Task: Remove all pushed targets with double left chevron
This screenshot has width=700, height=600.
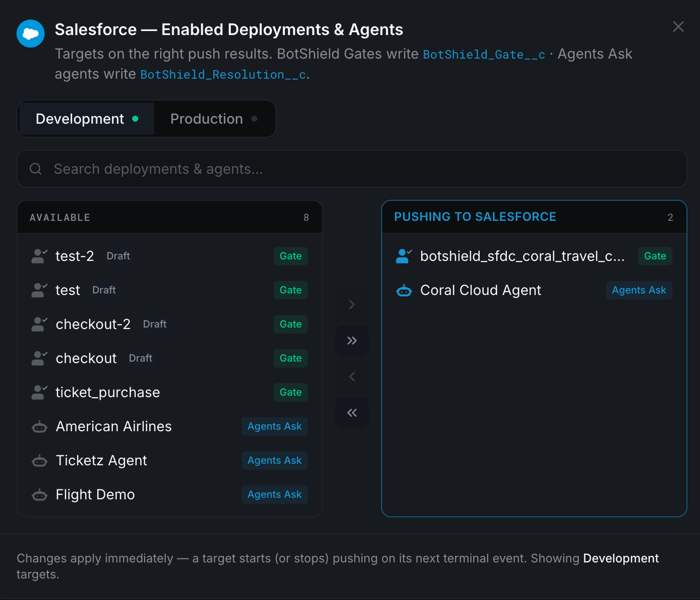Action: tap(352, 413)
